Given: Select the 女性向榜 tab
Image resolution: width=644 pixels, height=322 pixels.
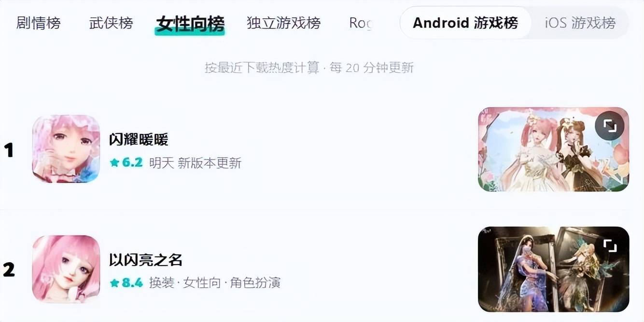Looking at the screenshot, I should (190, 23).
